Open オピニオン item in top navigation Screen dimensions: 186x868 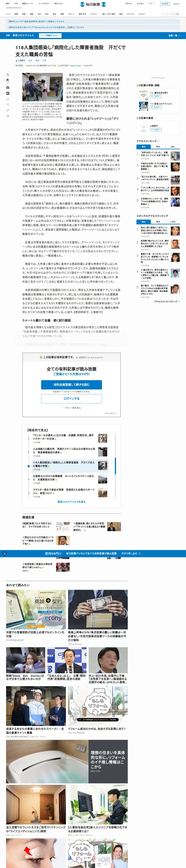tap(131, 14)
